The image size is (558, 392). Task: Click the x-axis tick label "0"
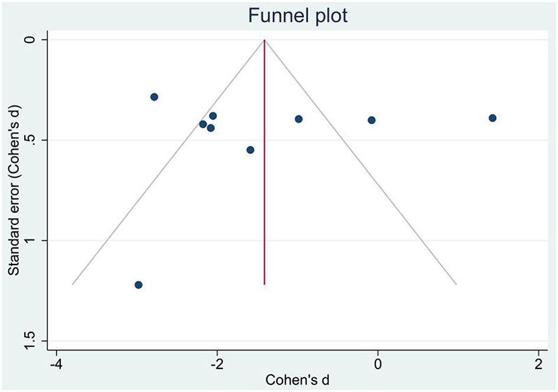pos(378,361)
